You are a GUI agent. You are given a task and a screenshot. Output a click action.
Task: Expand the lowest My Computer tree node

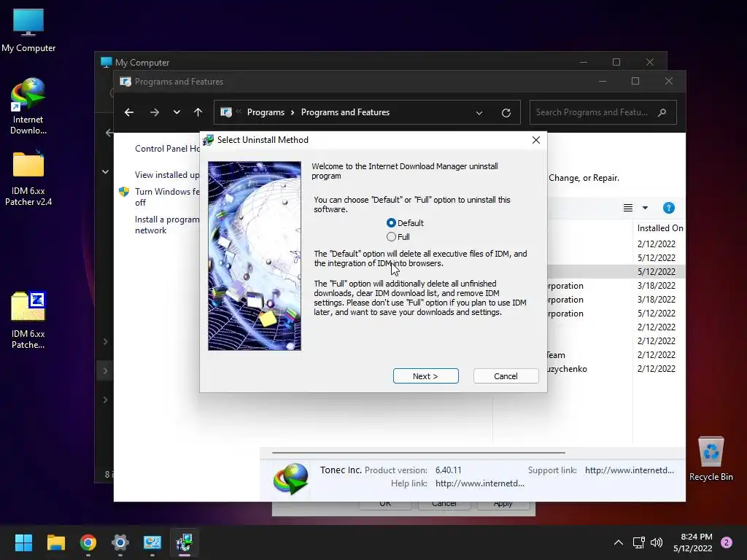[x=105, y=400]
